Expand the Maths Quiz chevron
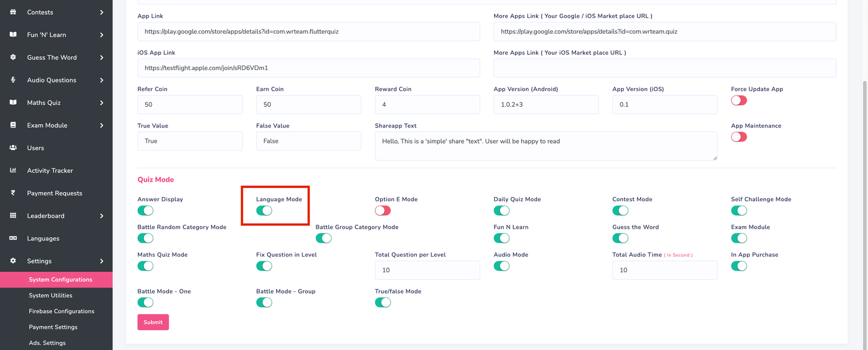The width and height of the screenshot is (868, 350). (101, 103)
